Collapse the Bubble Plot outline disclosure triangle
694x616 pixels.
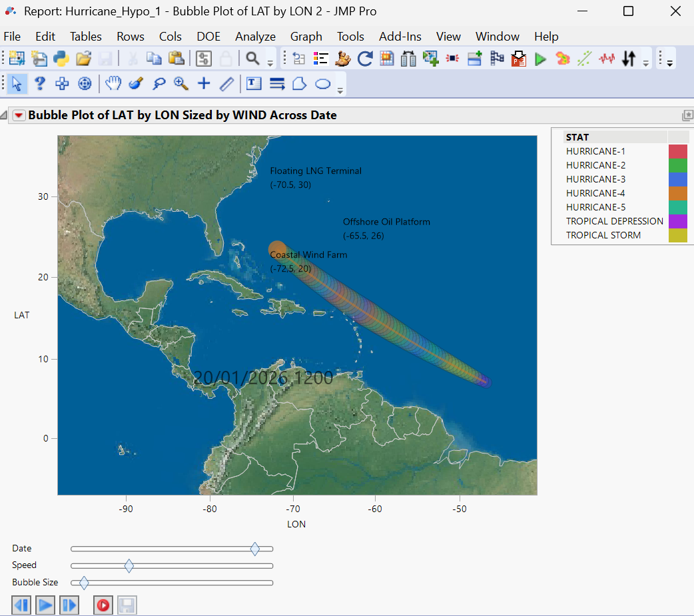[3, 115]
